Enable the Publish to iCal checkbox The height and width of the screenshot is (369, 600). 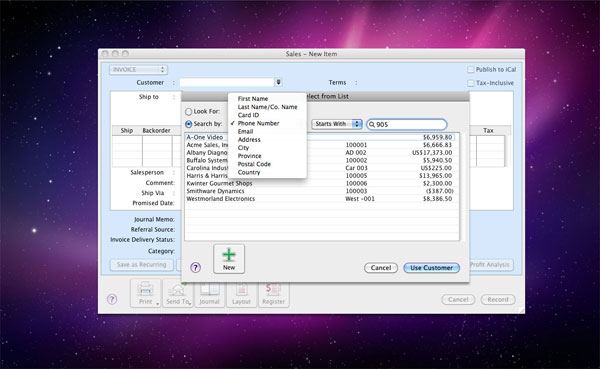(x=471, y=69)
